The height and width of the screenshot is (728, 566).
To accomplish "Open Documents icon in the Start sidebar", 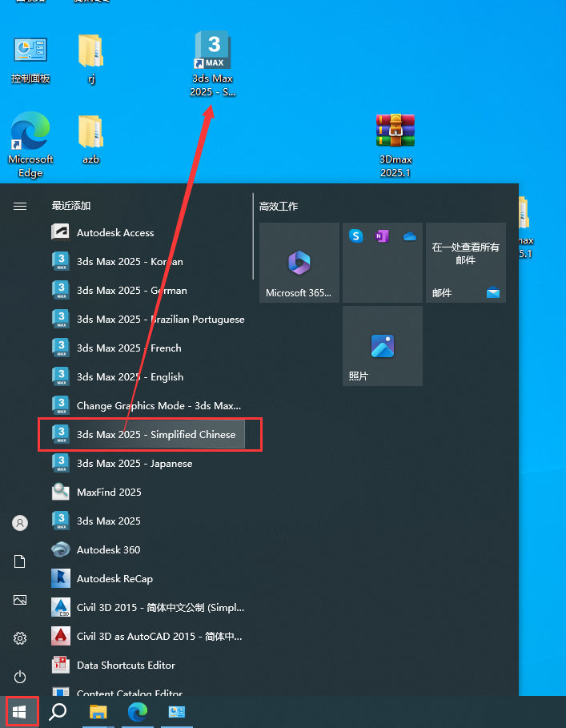I will coord(20,561).
